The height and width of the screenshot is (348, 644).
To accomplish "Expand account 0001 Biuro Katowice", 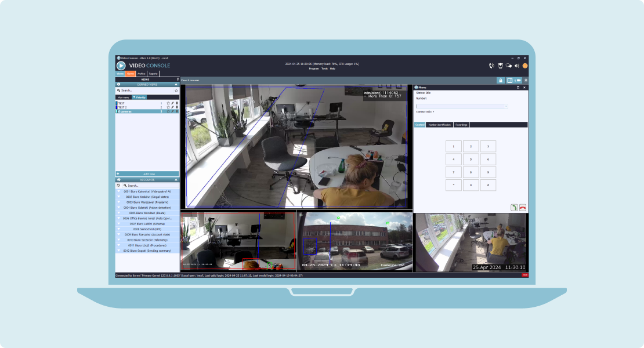I will click(x=119, y=191).
